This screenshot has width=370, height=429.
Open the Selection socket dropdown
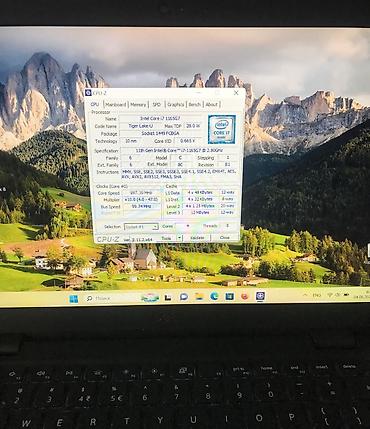click(x=141, y=227)
